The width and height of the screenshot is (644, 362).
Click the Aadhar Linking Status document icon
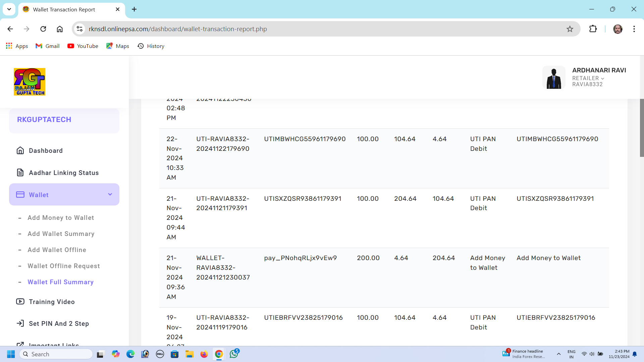click(x=20, y=173)
